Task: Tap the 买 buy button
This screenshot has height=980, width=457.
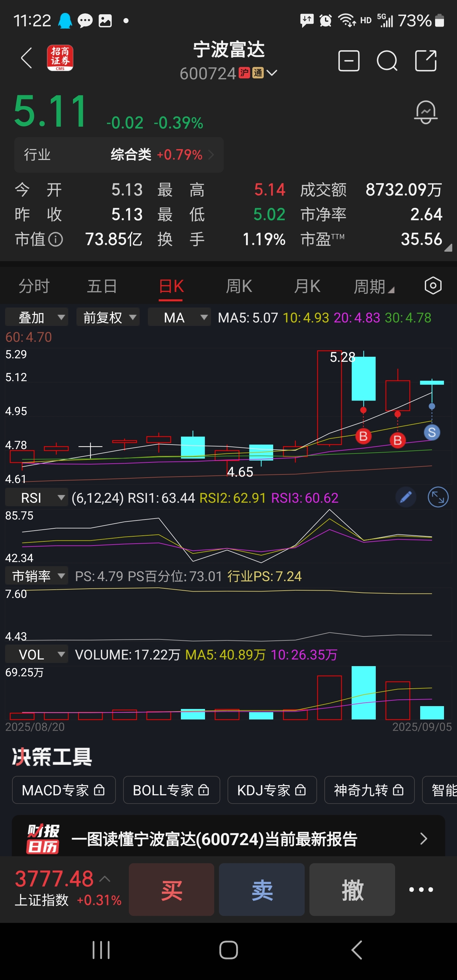Action: [x=172, y=890]
